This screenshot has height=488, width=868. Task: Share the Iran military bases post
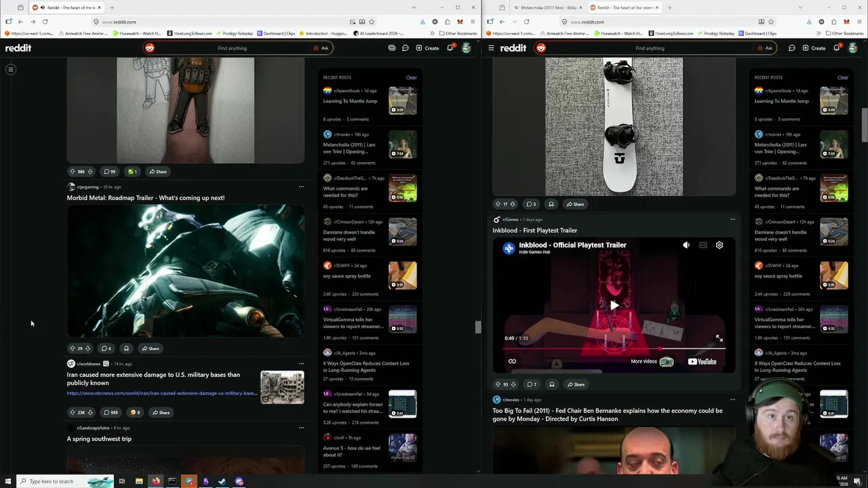[160, 412]
